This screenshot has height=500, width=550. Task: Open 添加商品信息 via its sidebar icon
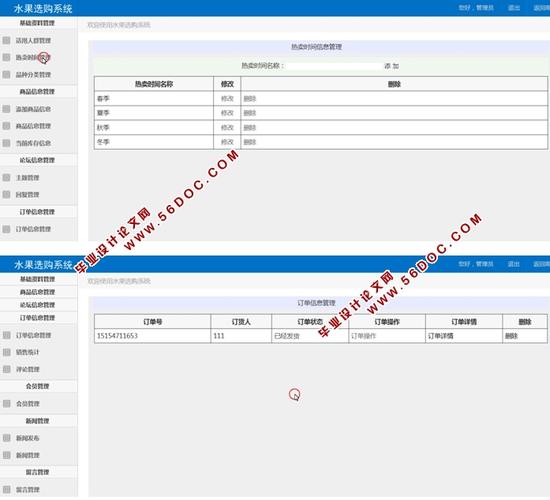click(x=6, y=109)
